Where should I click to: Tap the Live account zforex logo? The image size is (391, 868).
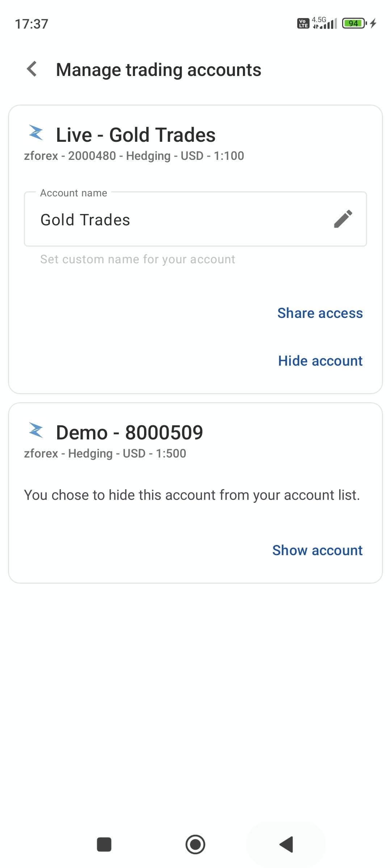click(36, 133)
